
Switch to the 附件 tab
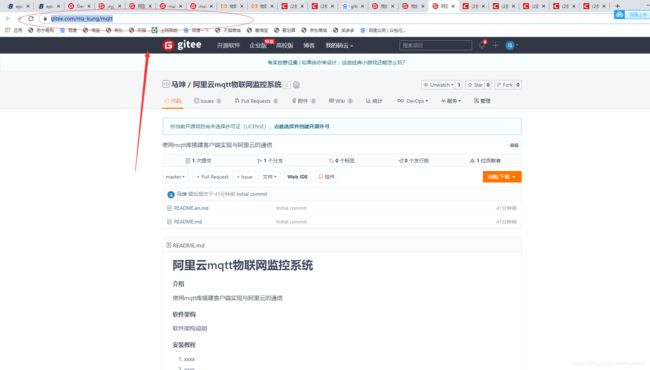303,101
